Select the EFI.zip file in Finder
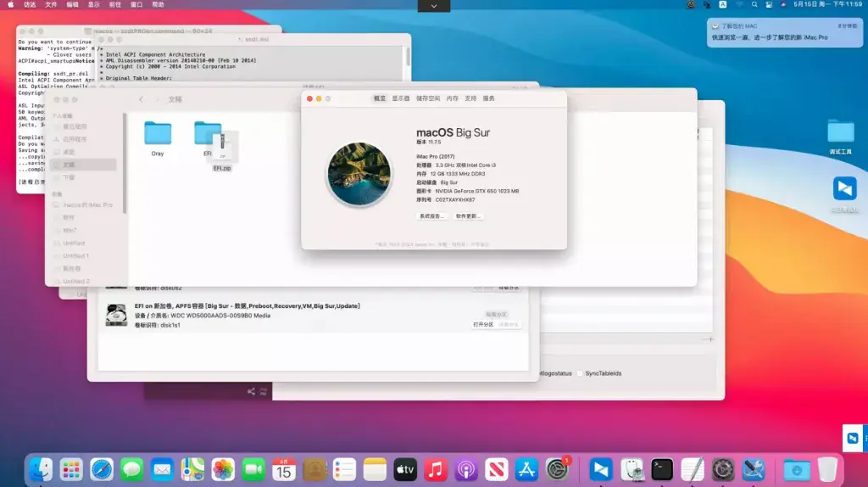Screen dimensions: 868x487 223,151
